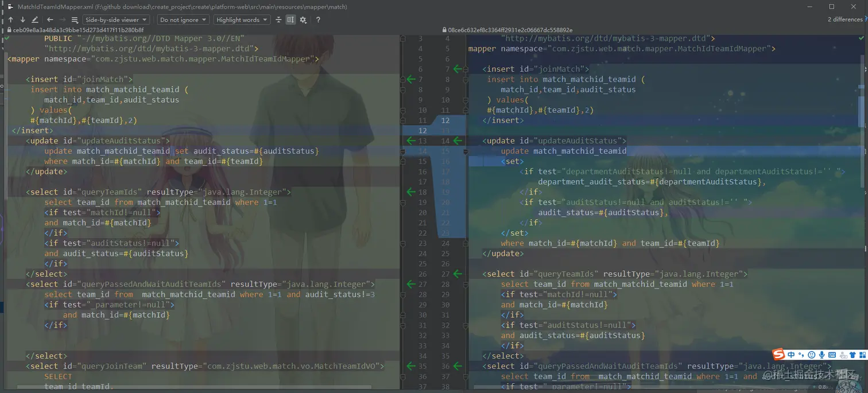Image resolution: width=868 pixels, height=393 pixels.
Task: Compare next file using right arrow icon
Action: pyautogui.click(x=62, y=20)
